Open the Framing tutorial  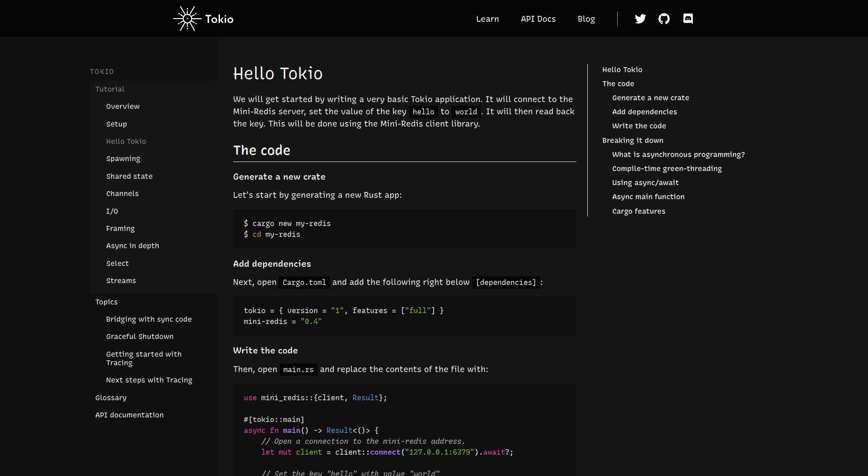pyautogui.click(x=120, y=229)
